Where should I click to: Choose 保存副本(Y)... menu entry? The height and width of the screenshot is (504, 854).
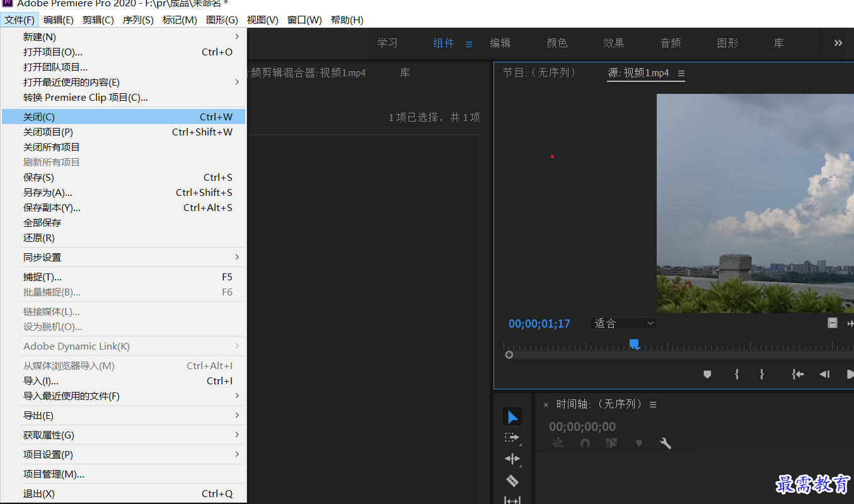[124, 207]
